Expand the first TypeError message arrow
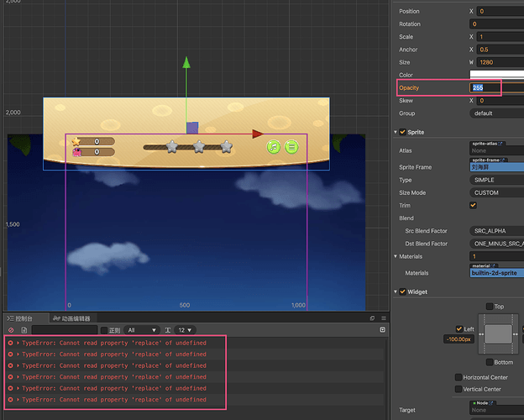Screen dimensions: 524x420 tap(18, 343)
